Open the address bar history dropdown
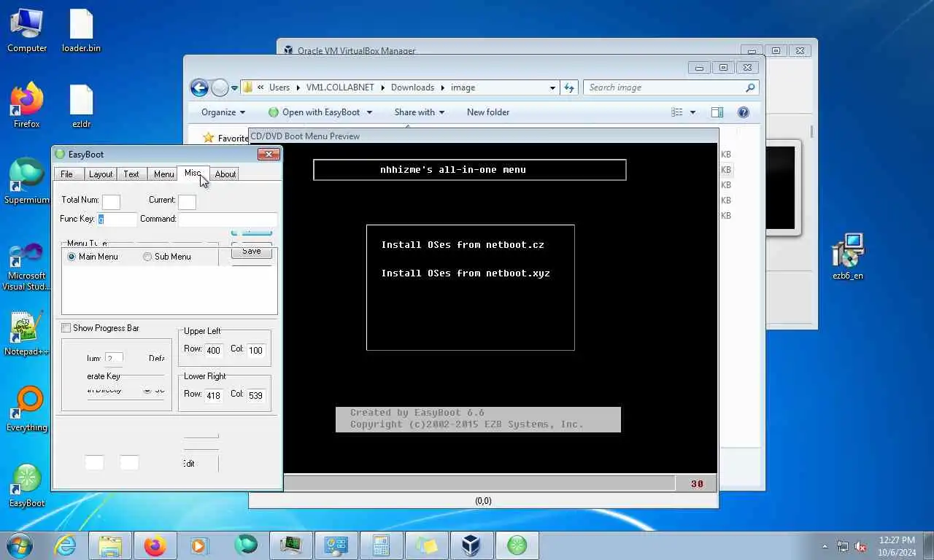 552,87
